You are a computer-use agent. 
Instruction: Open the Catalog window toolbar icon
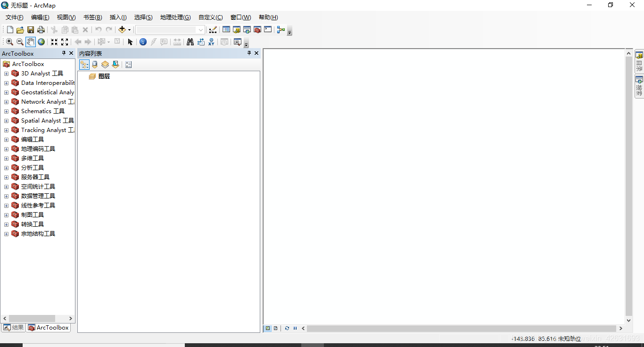pyautogui.click(x=237, y=30)
